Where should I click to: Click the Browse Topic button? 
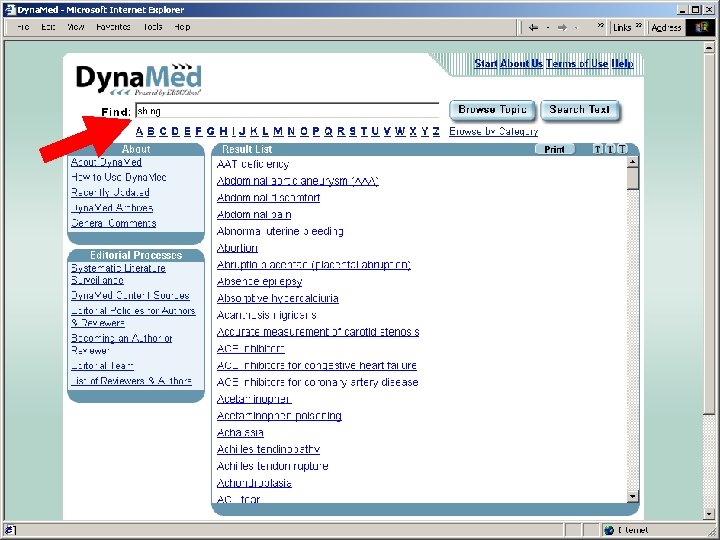(492, 110)
